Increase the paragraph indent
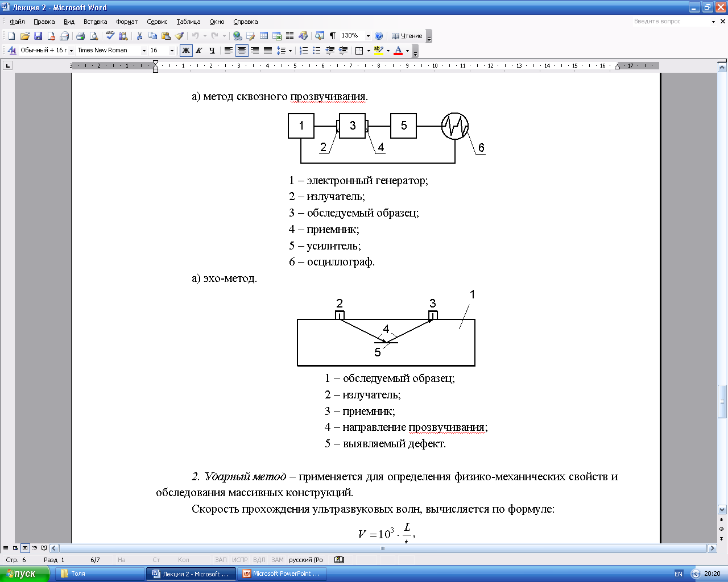The height and width of the screenshot is (582, 728). click(x=343, y=51)
